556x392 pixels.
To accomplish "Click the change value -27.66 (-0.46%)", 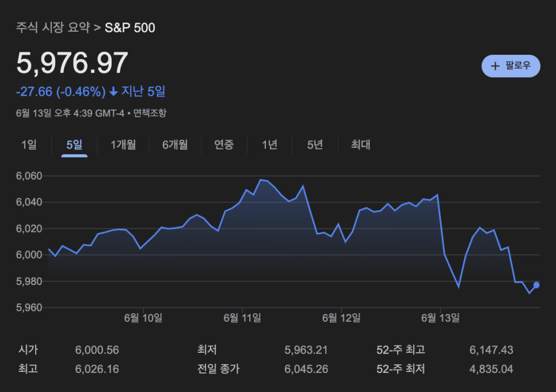I will (x=60, y=92).
